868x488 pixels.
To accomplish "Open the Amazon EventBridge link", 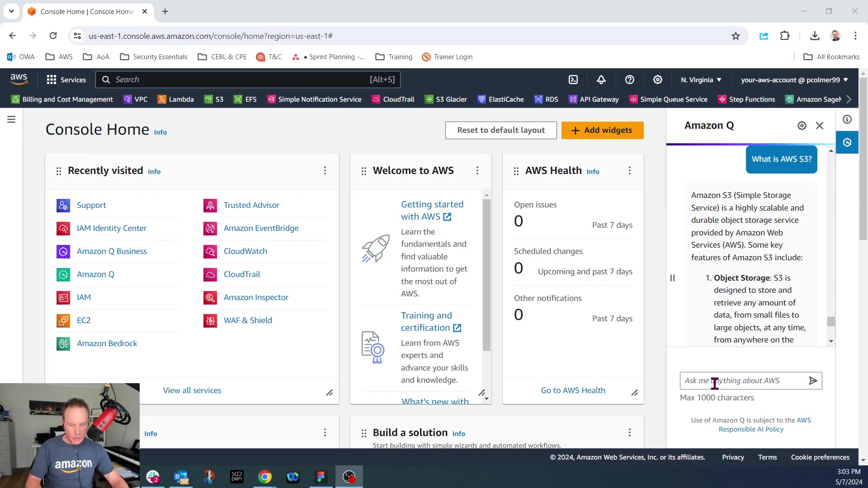I will tap(261, 228).
